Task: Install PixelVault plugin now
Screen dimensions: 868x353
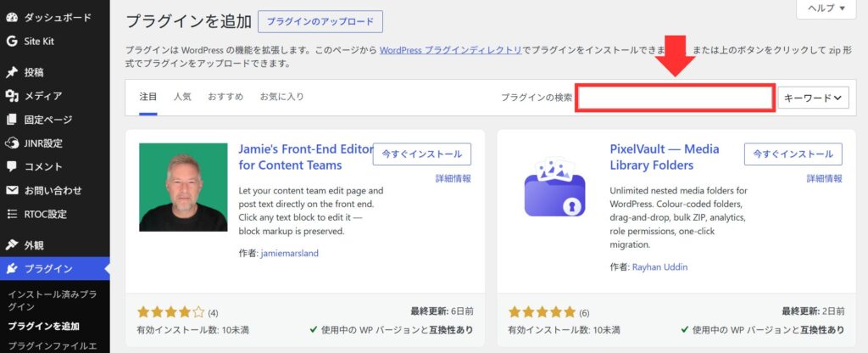Action: [793, 154]
